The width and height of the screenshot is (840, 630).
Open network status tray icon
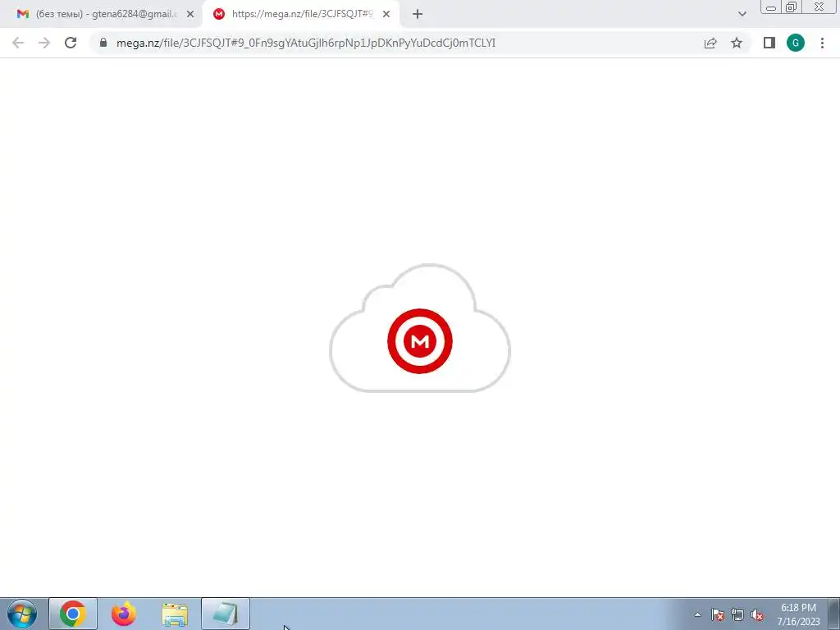point(737,614)
